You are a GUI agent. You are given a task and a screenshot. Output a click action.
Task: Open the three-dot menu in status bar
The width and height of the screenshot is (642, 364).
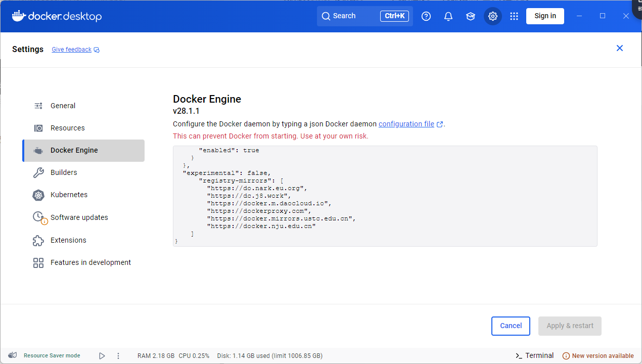point(118,356)
